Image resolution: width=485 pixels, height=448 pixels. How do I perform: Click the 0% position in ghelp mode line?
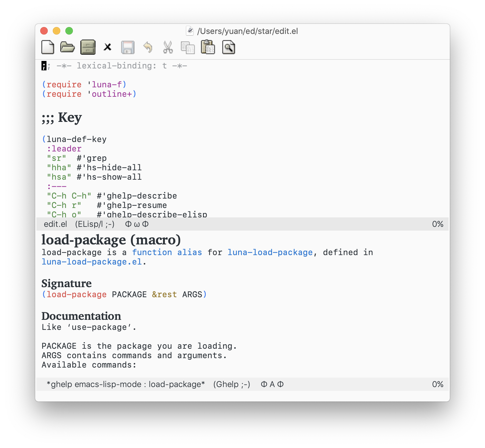[x=438, y=384]
